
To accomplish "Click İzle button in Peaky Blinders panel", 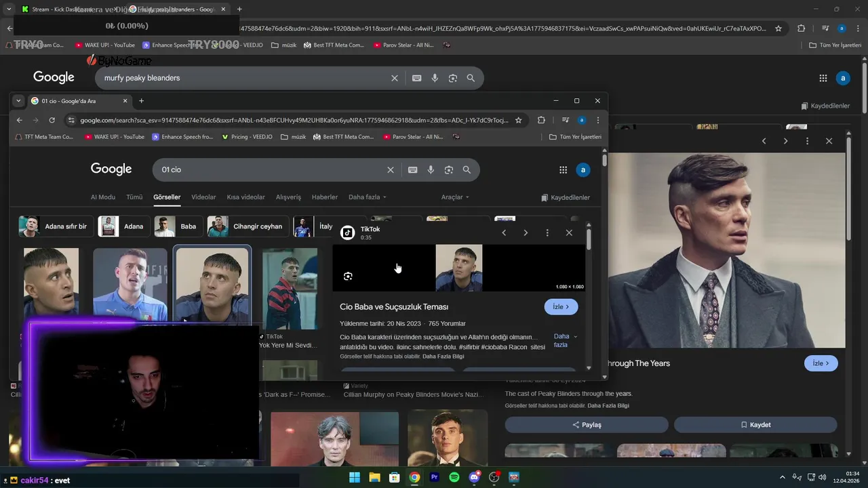I will pos(821,363).
